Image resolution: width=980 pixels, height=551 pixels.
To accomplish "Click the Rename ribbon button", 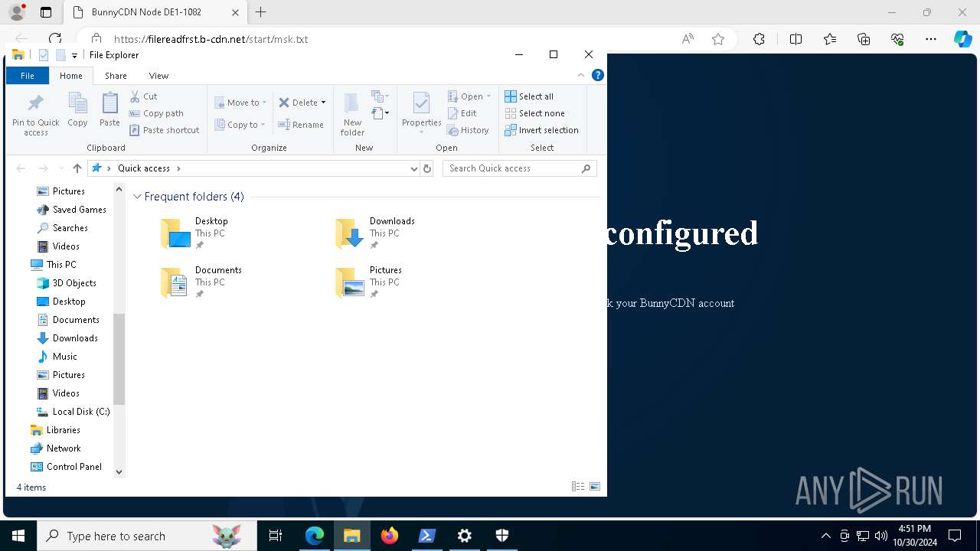I will [301, 125].
